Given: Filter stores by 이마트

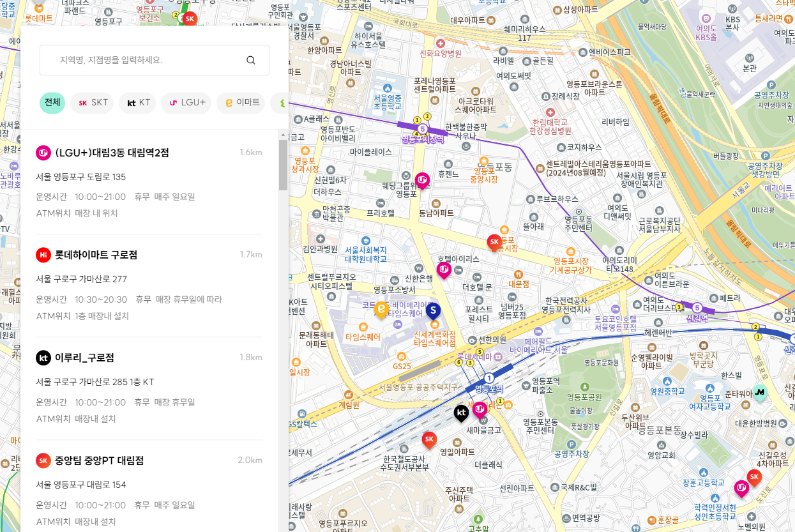Looking at the screenshot, I should [x=241, y=102].
